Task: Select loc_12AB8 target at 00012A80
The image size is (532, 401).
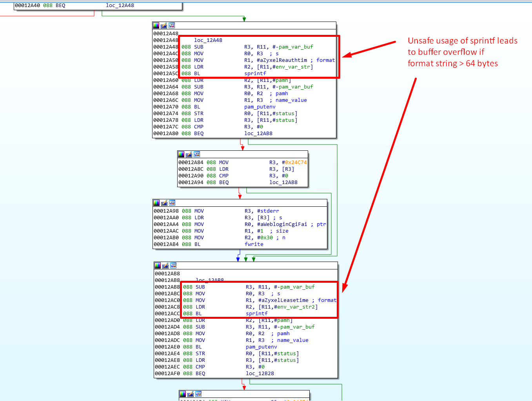Action: (x=258, y=134)
